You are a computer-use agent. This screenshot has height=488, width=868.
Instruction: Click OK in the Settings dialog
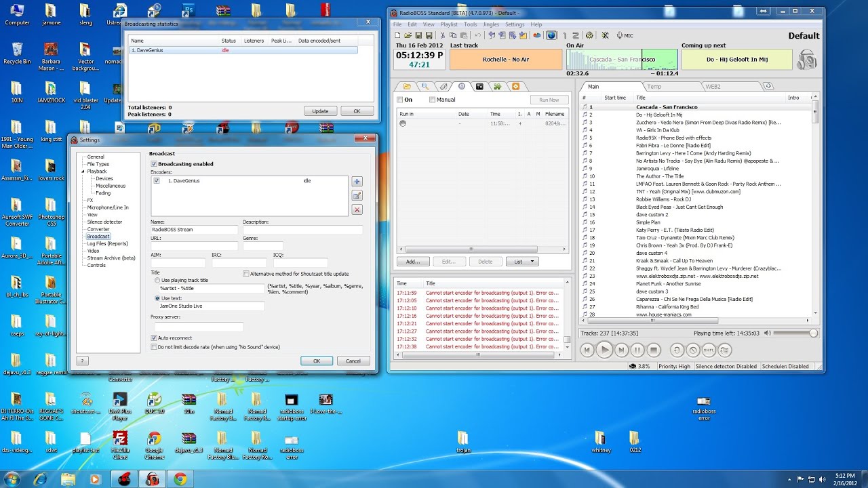pos(317,361)
